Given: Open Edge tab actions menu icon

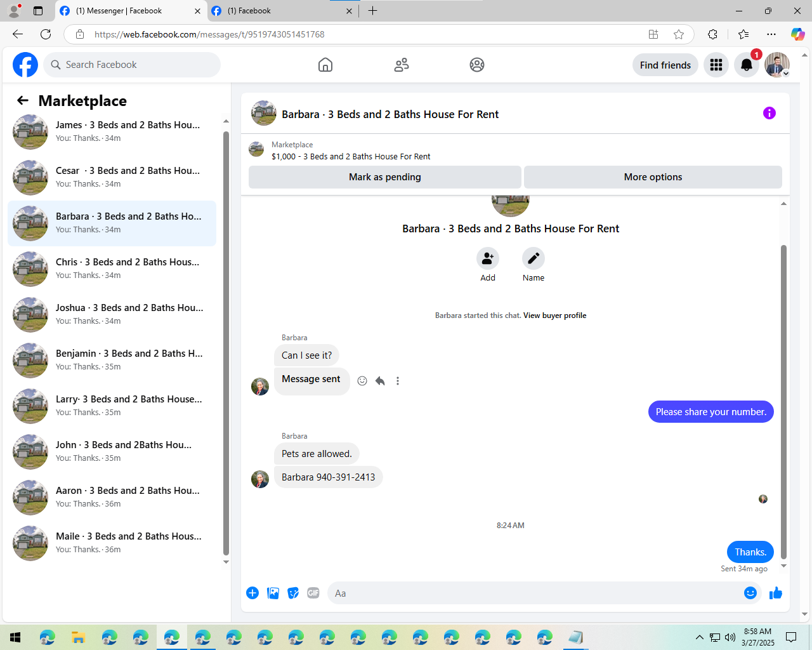Looking at the screenshot, I should pos(38,11).
